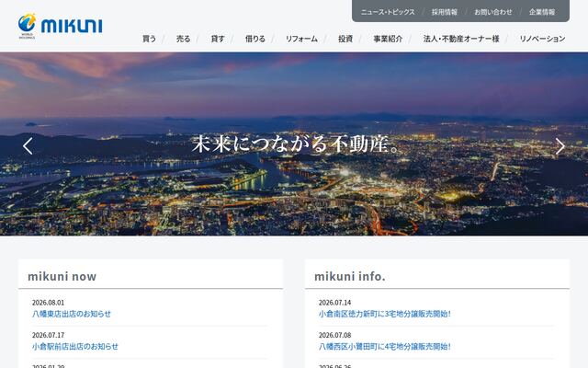
Task: Click the mikuni now heading
Action: (62, 276)
